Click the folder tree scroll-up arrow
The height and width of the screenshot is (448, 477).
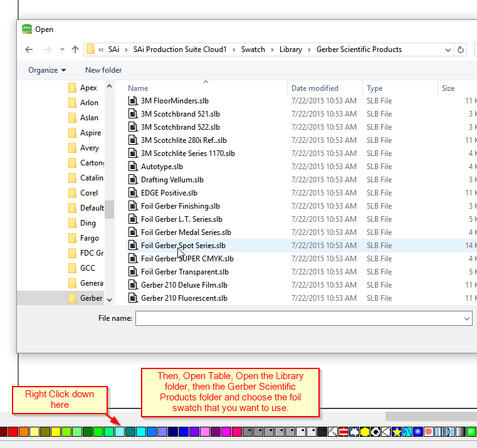pyautogui.click(x=110, y=86)
